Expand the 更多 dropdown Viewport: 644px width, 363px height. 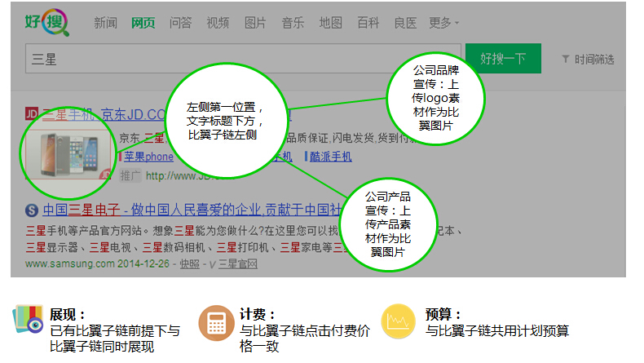click(443, 23)
